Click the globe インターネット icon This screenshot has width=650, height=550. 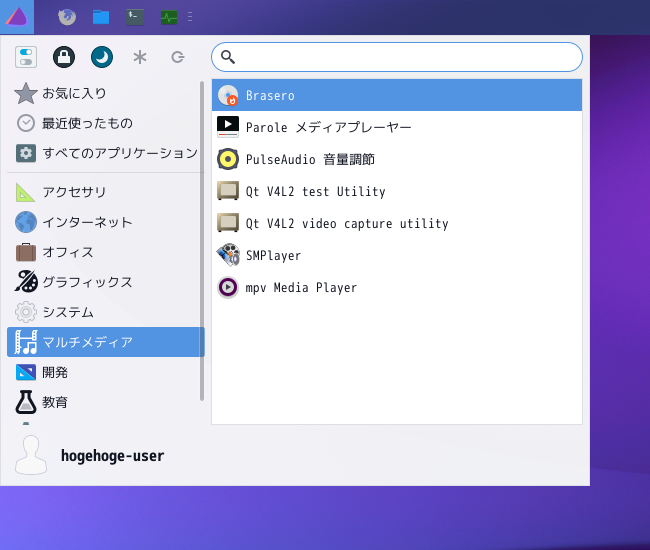click(x=26, y=222)
